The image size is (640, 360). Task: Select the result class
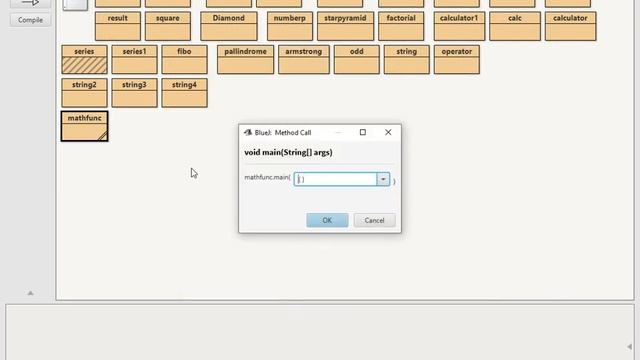(x=118, y=26)
